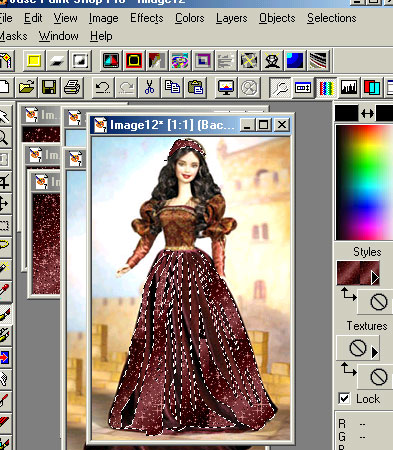Screen dimensions: 393x450
Task: Toggle the tool palette with magnifier-wrench icon
Action: click(280, 88)
